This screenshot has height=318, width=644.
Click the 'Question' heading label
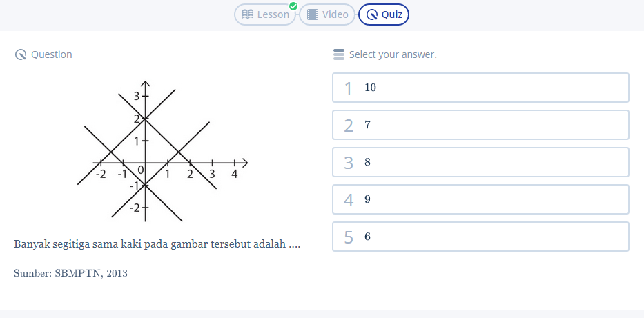point(52,54)
